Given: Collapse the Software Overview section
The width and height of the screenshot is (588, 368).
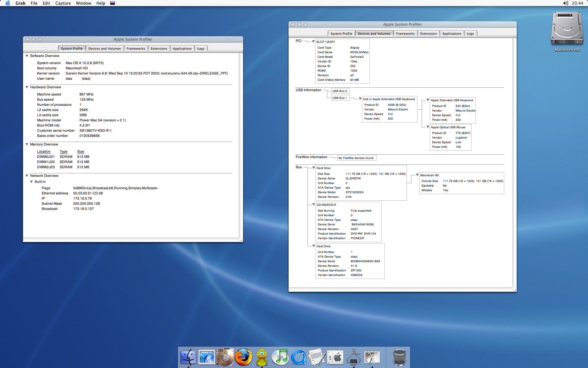Looking at the screenshot, I should 27,56.
